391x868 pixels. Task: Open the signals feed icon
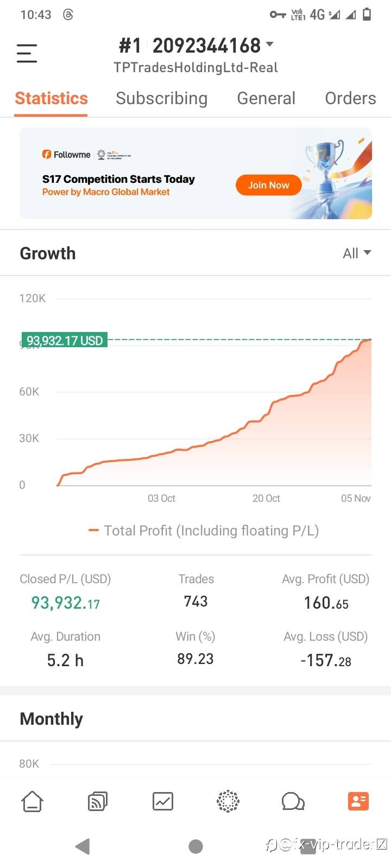click(97, 801)
